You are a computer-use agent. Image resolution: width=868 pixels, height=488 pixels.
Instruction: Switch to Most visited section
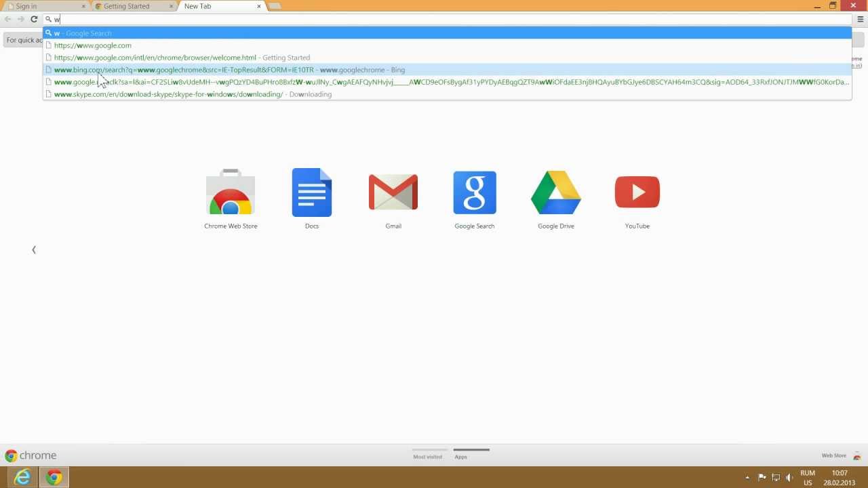click(x=428, y=455)
